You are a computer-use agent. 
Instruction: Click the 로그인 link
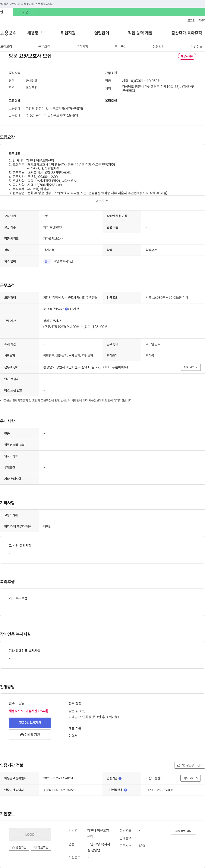coord(191,21)
